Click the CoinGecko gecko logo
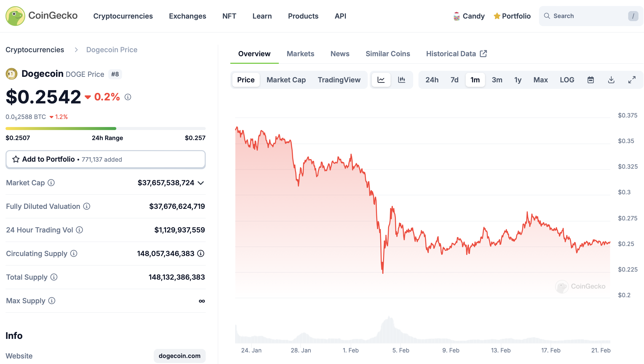 click(15, 16)
